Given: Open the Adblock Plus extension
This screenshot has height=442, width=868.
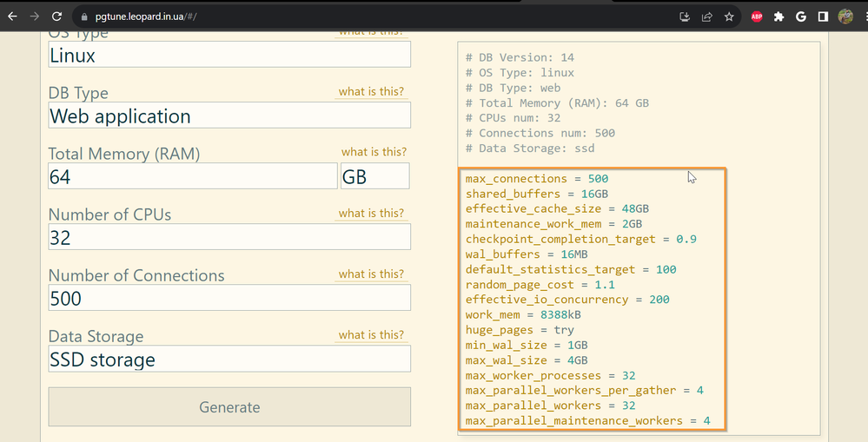Looking at the screenshot, I should (x=757, y=16).
